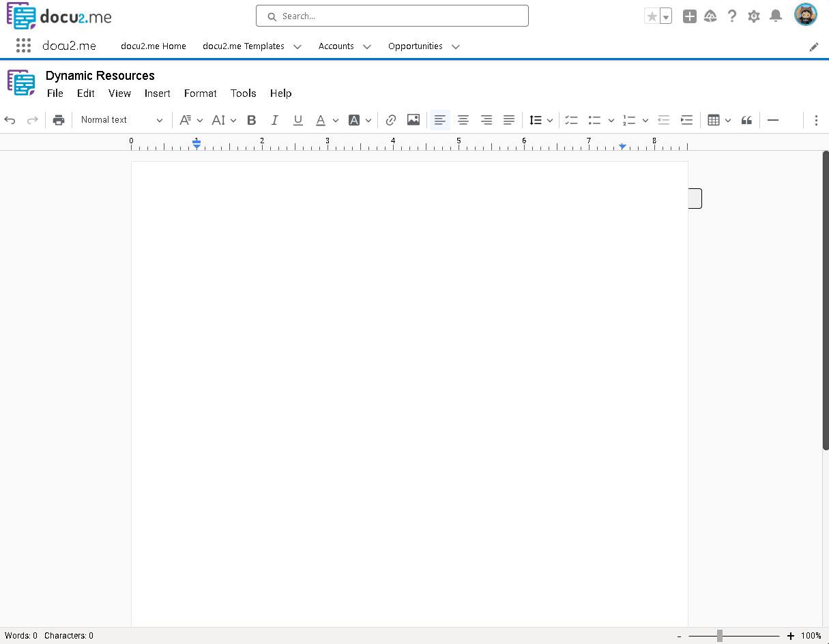The image size is (829, 644).
Task: Apply the text color button
Action: click(321, 120)
